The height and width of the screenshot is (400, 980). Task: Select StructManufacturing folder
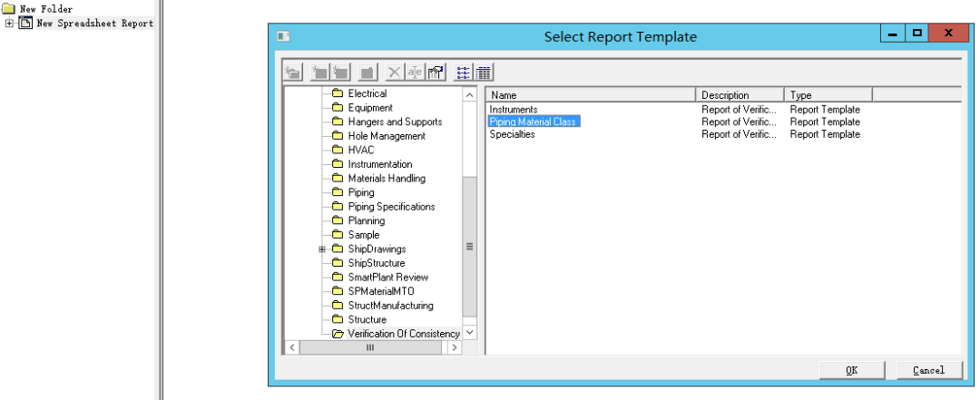pos(390,306)
